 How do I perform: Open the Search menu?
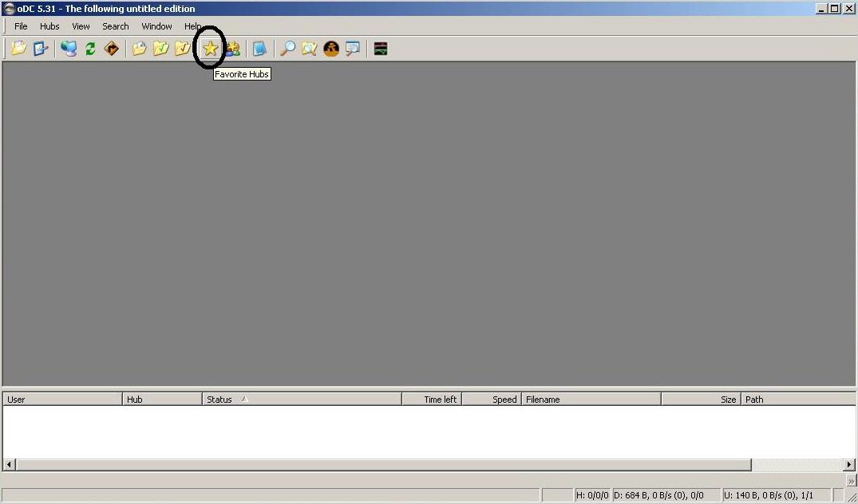click(116, 26)
